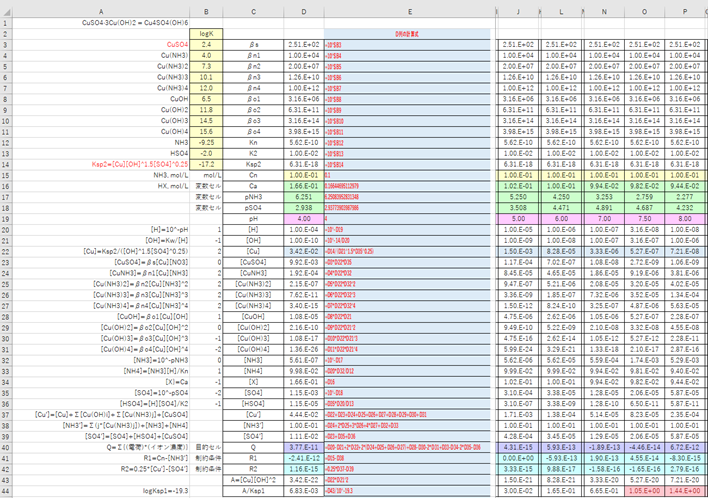Select row 19 header
The image size is (708, 498).
click(x=6, y=219)
